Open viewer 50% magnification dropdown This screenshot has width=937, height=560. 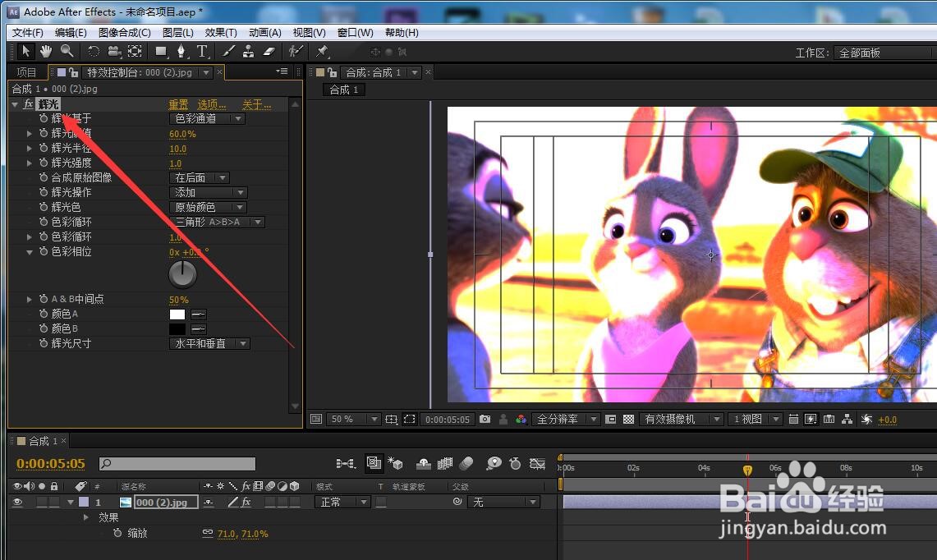(x=352, y=420)
